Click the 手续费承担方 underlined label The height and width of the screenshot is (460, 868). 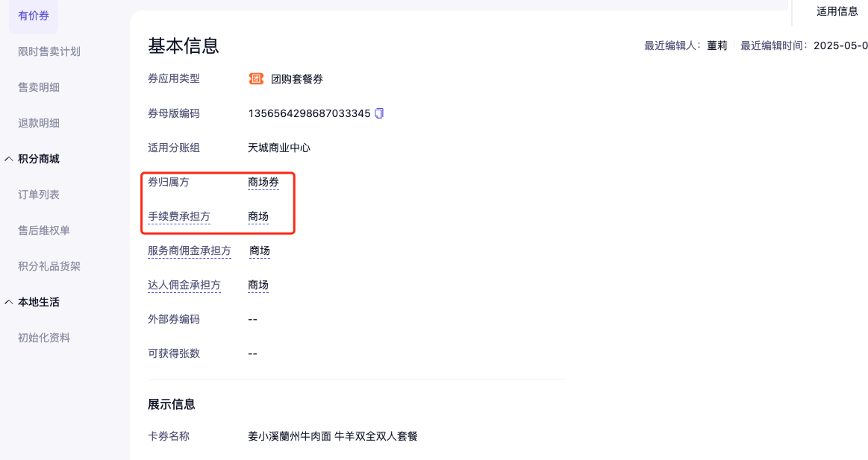click(x=179, y=217)
